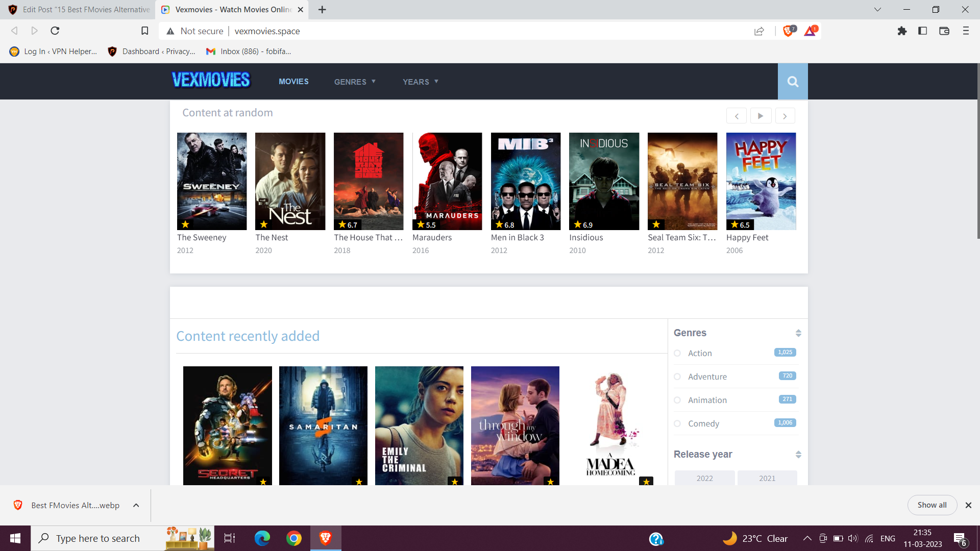
Task: Open Men in Black 3 poster
Action: pos(526,181)
